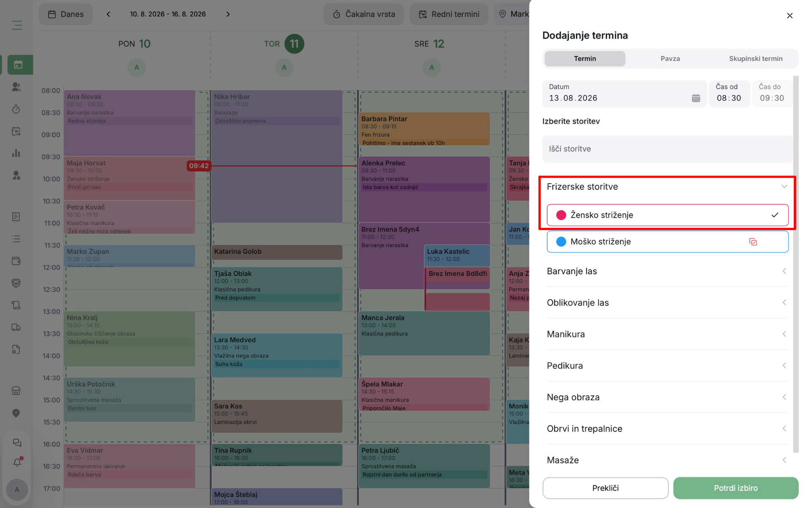Switch to the Skupinski termin tab
The width and height of the screenshot is (812, 508).
tap(755, 59)
